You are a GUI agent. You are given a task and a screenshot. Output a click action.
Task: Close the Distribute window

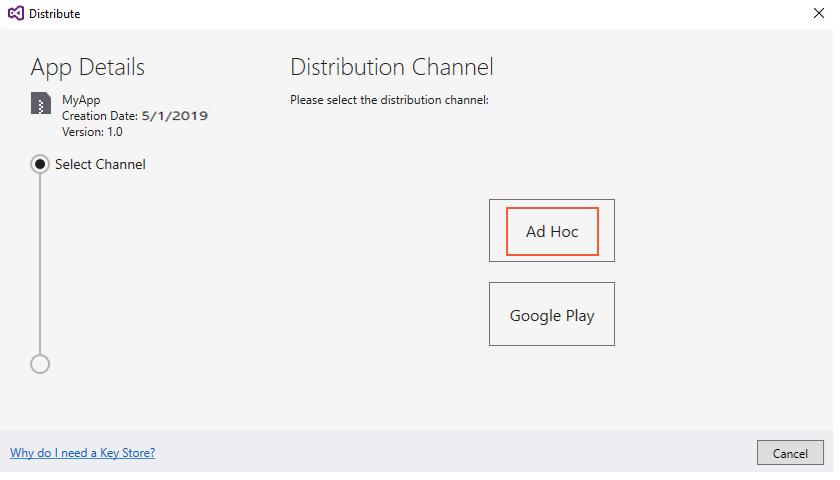click(x=819, y=13)
